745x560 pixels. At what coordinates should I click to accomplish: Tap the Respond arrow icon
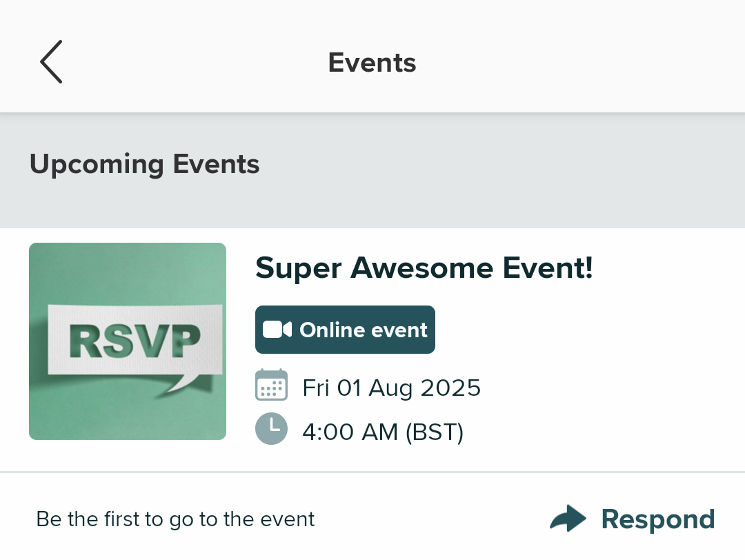(568, 518)
